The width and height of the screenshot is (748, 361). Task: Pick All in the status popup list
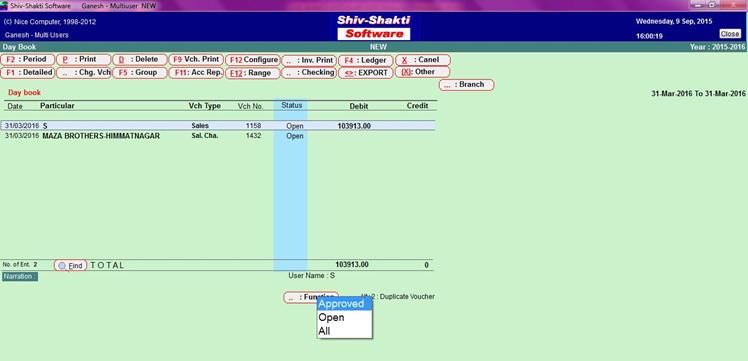[344, 331]
